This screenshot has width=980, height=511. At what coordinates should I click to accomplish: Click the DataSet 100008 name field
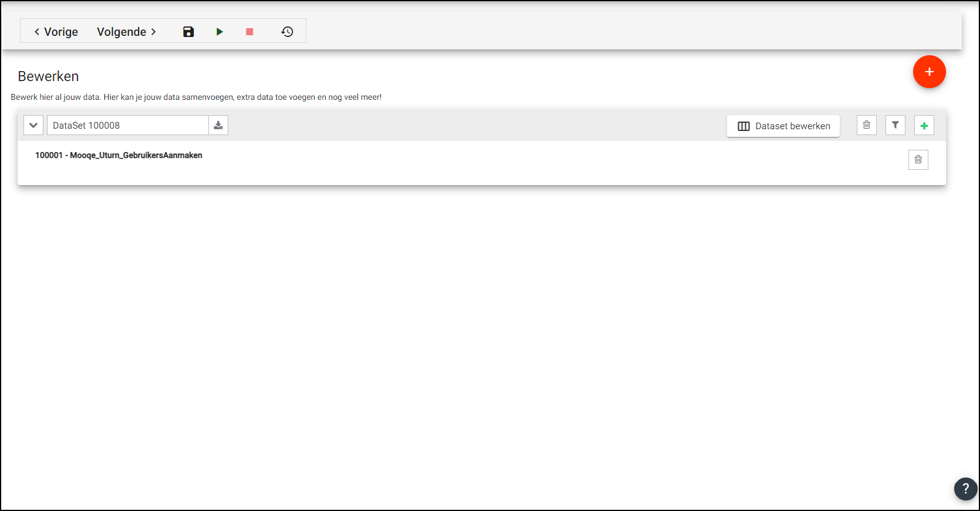tap(127, 125)
